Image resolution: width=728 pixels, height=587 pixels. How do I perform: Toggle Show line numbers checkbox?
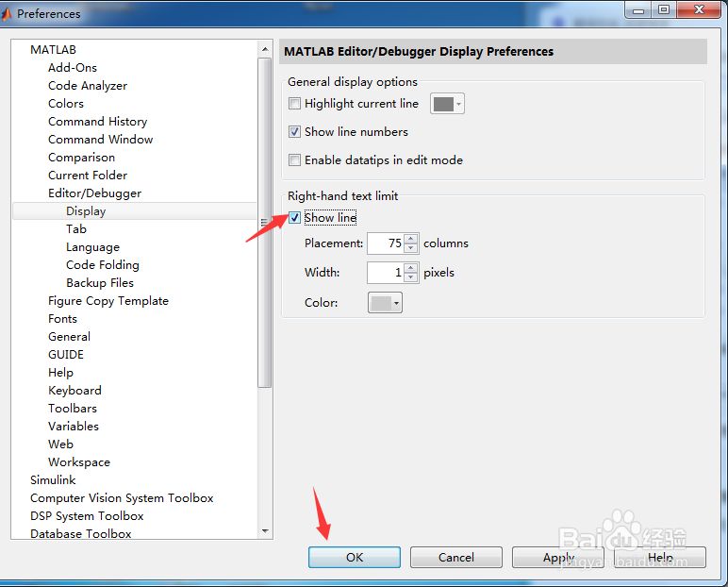[x=294, y=131]
